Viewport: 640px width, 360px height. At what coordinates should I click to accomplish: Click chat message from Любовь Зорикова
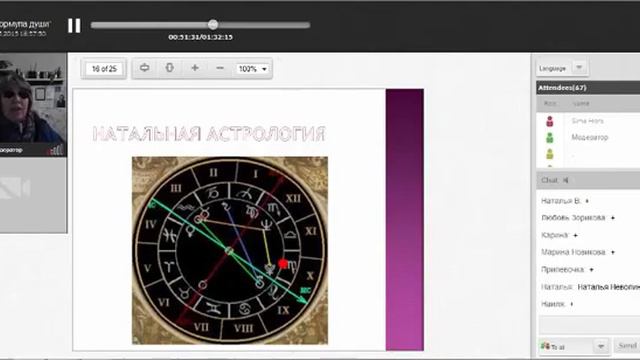pyautogui.click(x=578, y=218)
